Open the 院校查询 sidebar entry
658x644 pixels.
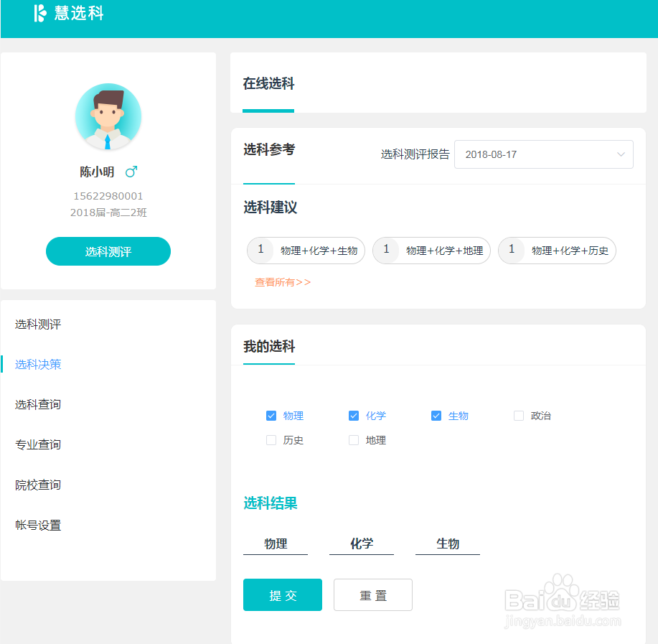click(37, 485)
